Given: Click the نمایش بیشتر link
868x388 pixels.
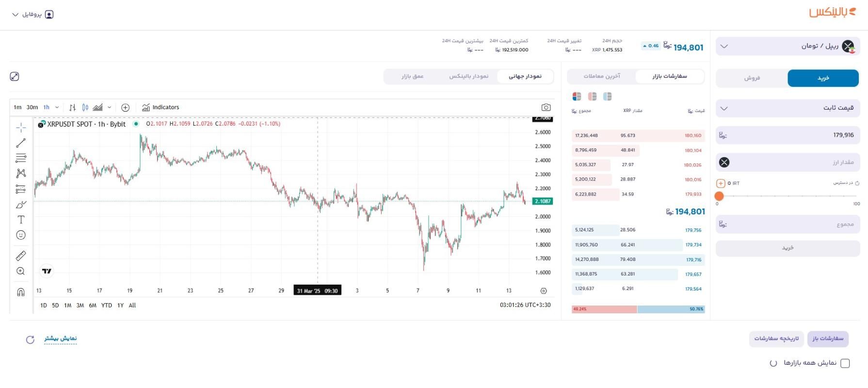Looking at the screenshot, I should (x=61, y=339).
